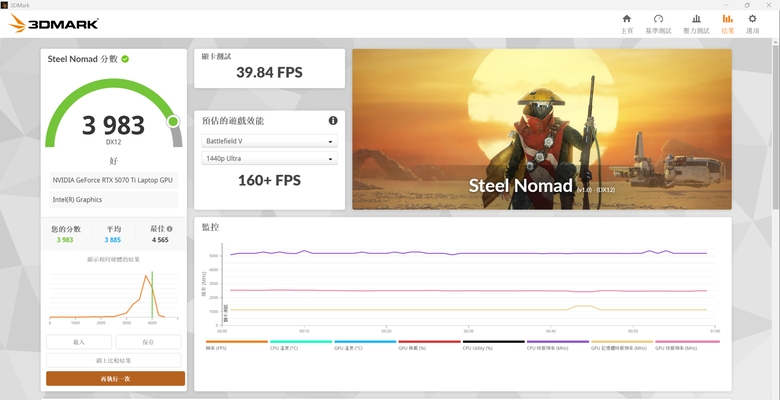Viewport: 780px width, 400px height.
Task: Click the 顯示相同硬體的結果 label
Action: pos(113,259)
